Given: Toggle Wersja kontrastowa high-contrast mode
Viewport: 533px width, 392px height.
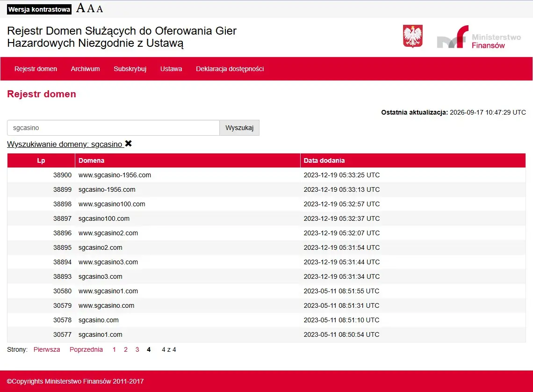Looking at the screenshot, I should click(x=39, y=9).
